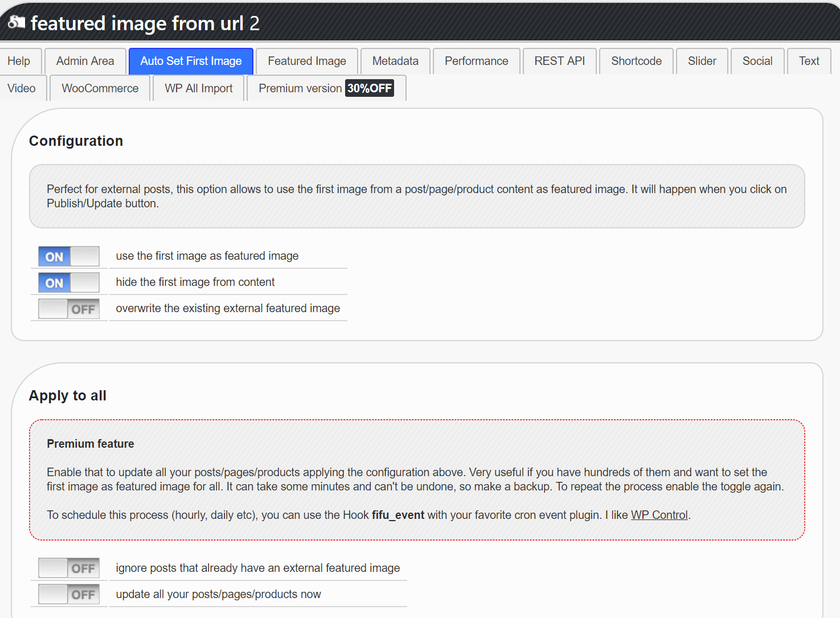
Task: Switch to the Admin Area tab
Action: click(x=85, y=61)
